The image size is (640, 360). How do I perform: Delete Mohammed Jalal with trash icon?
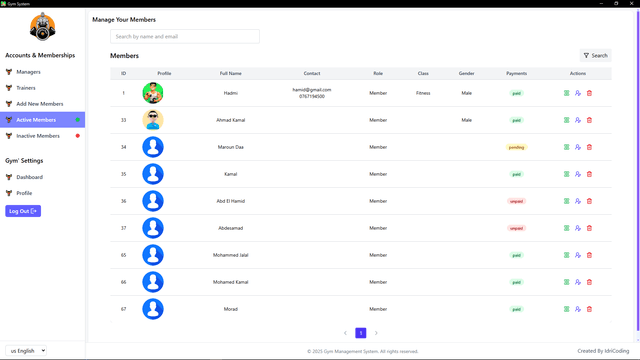pyautogui.click(x=589, y=255)
